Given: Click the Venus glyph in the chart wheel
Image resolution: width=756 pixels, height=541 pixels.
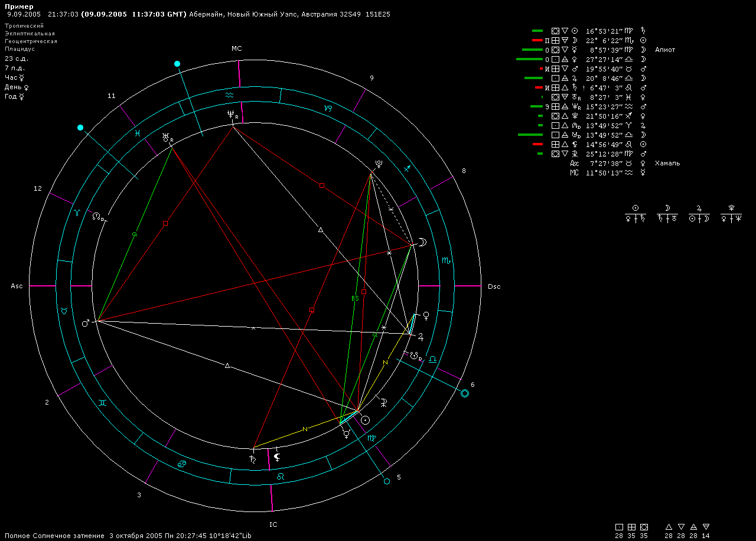Looking at the screenshot, I should [x=425, y=316].
